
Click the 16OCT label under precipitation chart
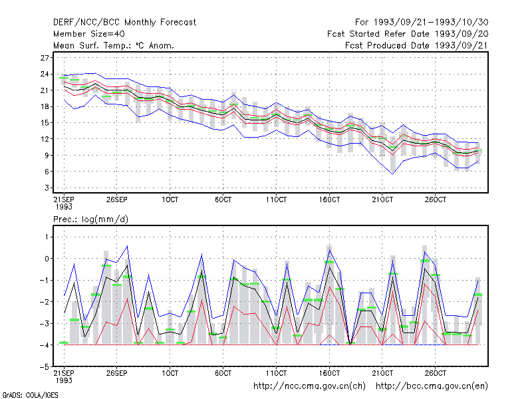[329, 373]
